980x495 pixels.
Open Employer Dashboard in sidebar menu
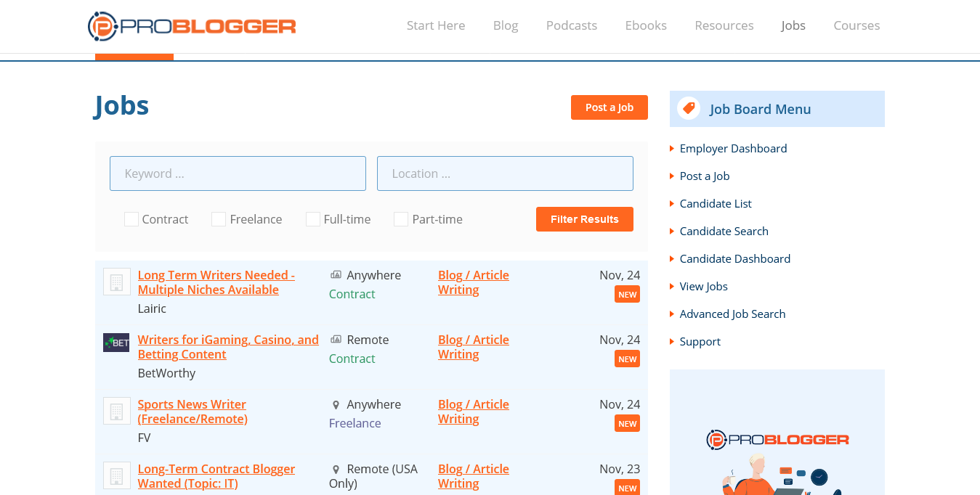click(733, 148)
